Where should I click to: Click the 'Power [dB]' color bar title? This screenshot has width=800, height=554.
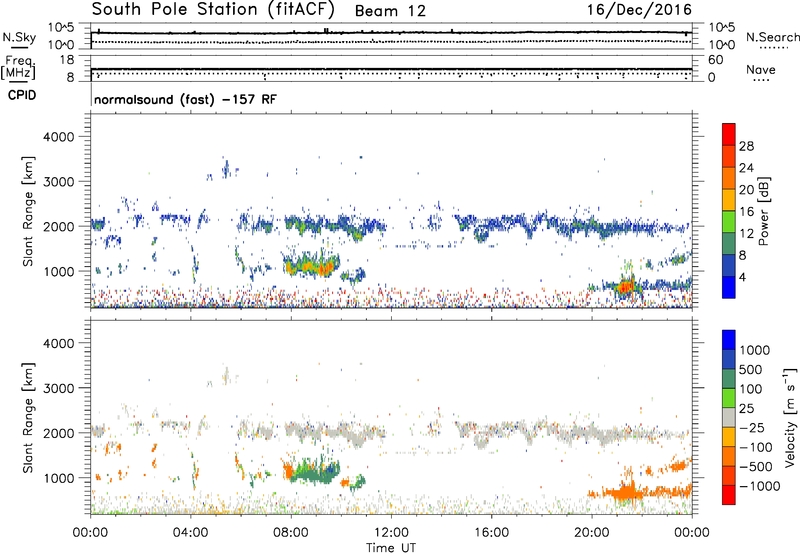(764, 211)
